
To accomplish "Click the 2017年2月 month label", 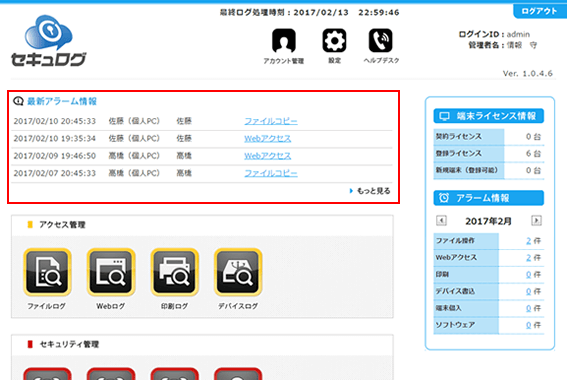I will [x=488, y=221].
